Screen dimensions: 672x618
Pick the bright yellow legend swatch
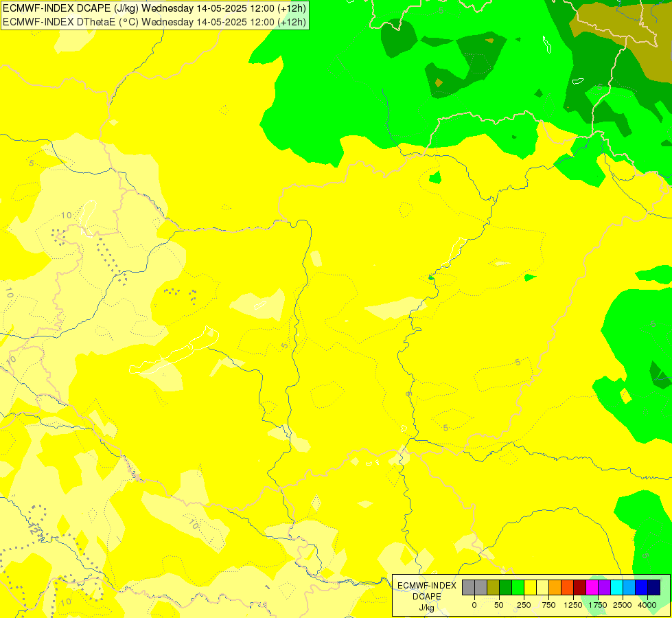pos(530,588)
